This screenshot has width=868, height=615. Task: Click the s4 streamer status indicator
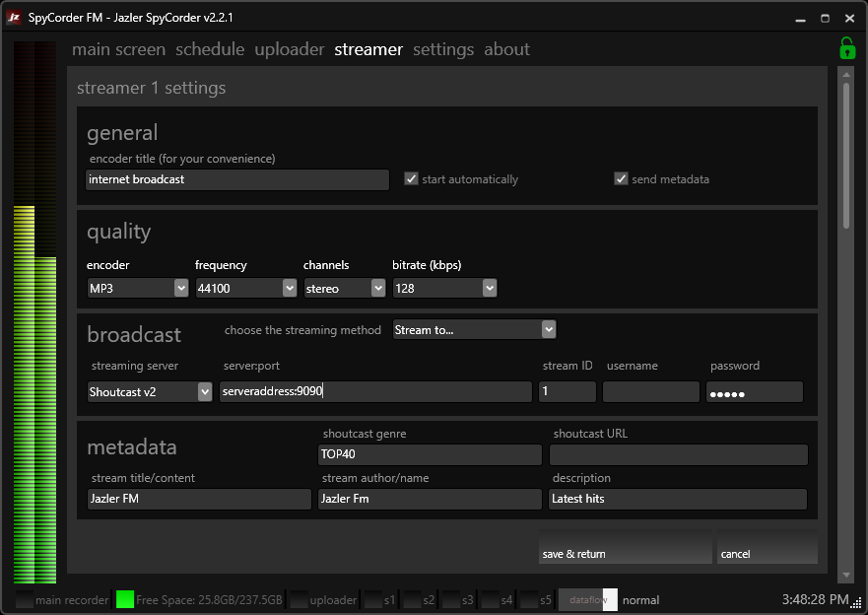pyautogui.click(x=490, y=599)
